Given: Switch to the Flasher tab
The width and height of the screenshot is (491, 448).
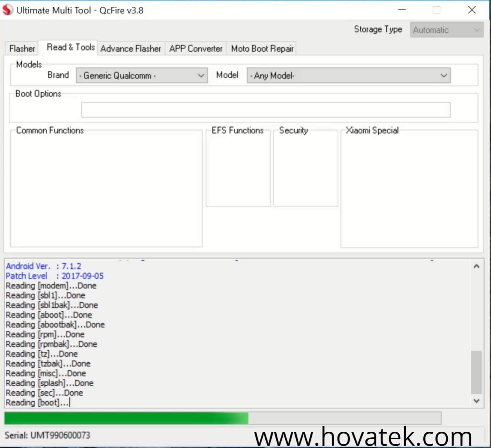Looking at the screenshot, I should point(22,49).
